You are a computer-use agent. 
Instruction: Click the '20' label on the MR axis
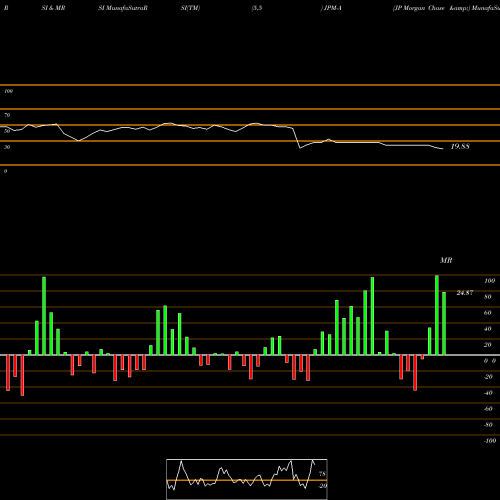pos(488,345)
